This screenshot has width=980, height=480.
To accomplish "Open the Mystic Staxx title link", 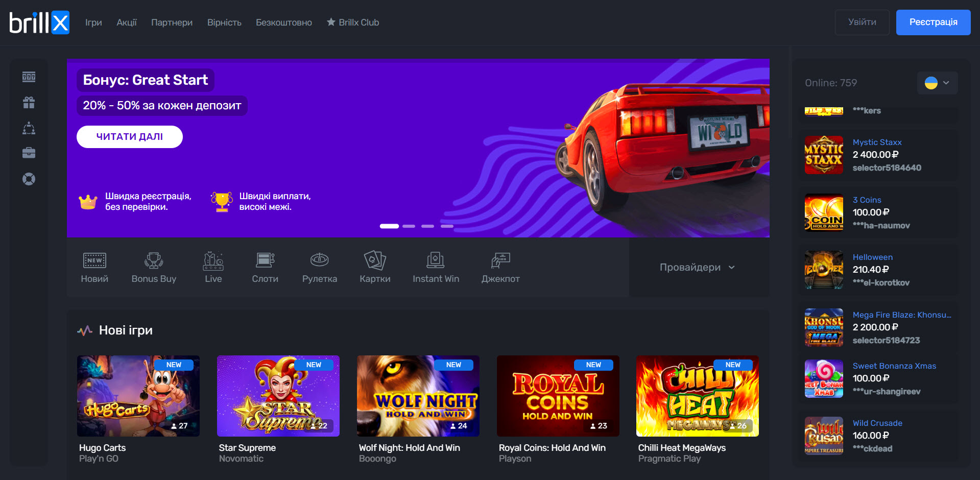I will 877,142.
